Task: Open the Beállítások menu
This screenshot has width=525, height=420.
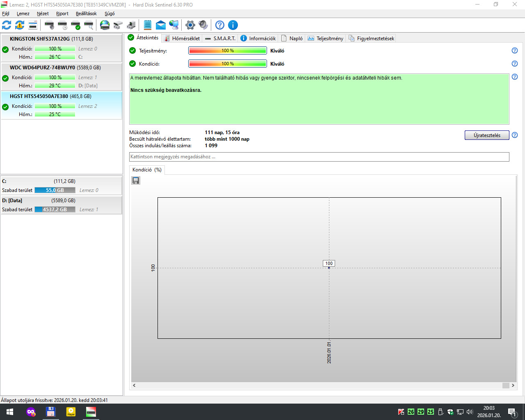Action: (x=86, y=14)
